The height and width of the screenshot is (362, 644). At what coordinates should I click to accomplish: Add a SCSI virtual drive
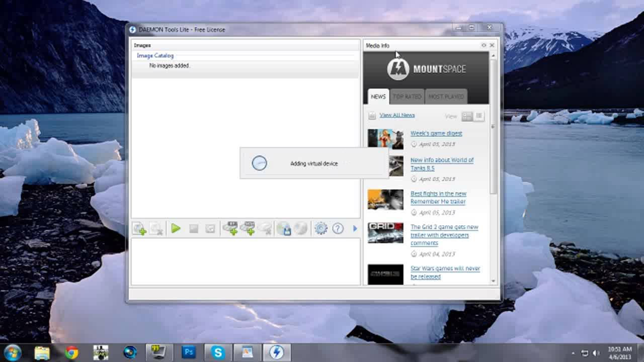248,228
